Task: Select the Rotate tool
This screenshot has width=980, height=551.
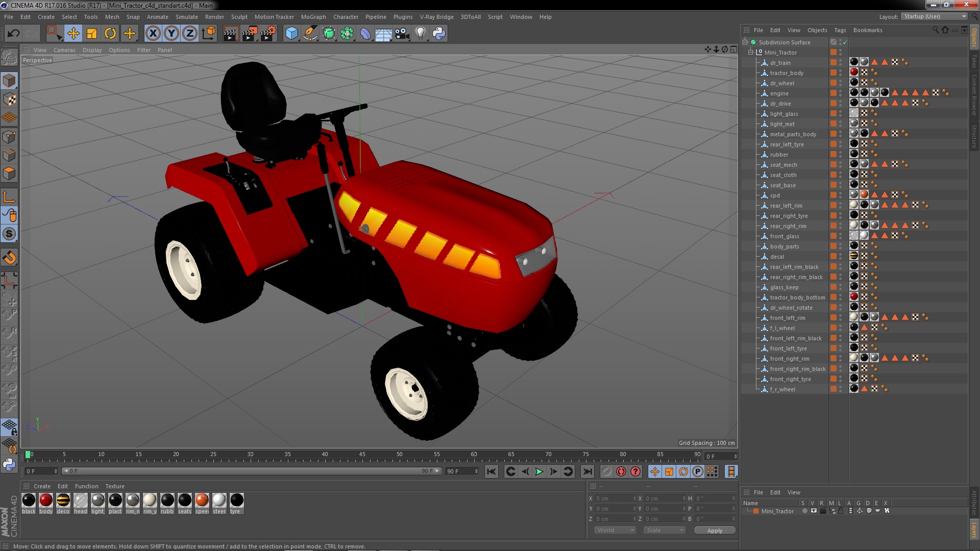Action: click(110, 34)
